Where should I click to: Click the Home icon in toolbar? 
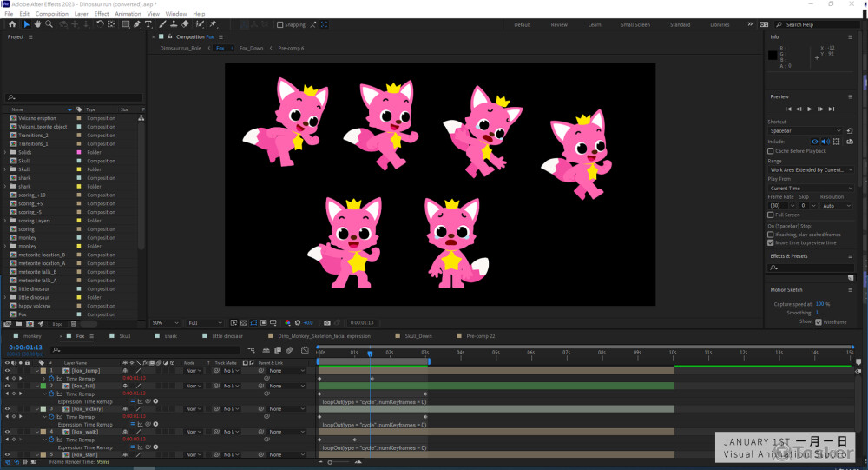[10, 24]
